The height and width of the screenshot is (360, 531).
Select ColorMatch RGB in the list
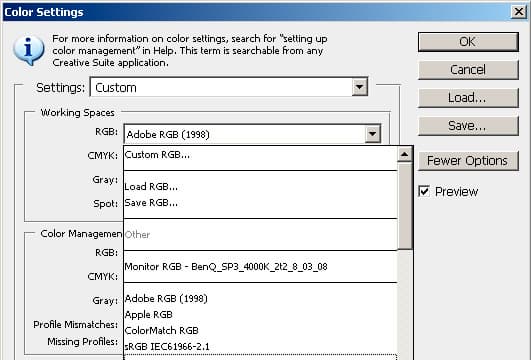[x=260, y=331]
